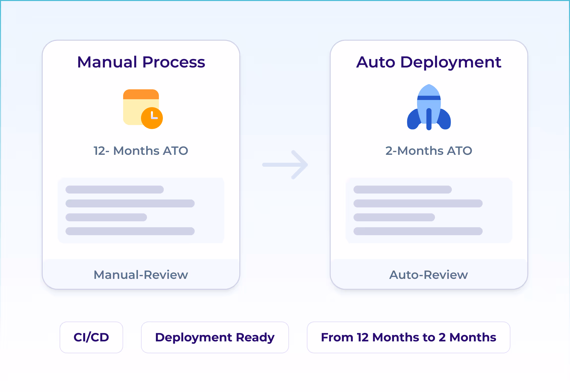Screen dimensions: 570x392
Task: Click the Auto Deployment heading
Action: click(x=429, y=62)
